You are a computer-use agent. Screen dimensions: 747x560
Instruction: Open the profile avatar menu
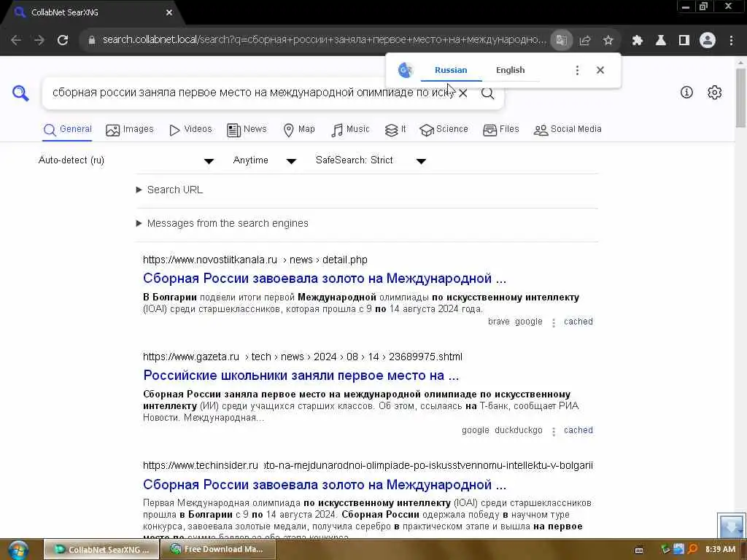(708, 40)
